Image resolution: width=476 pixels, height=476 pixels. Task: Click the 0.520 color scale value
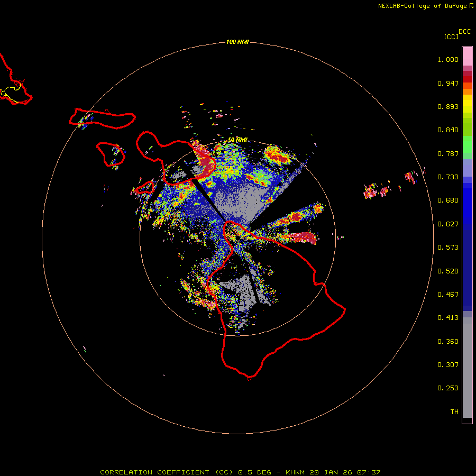(x=448, y=271)
